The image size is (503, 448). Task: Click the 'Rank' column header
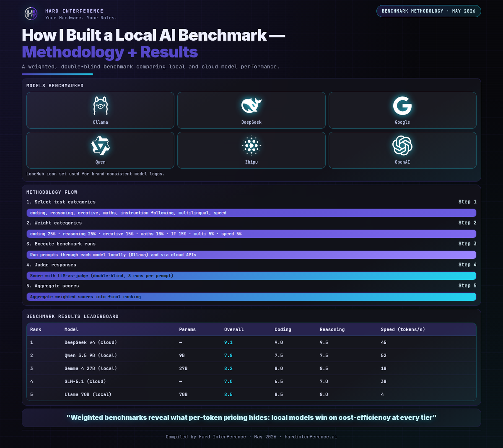(x=36, y=329)
